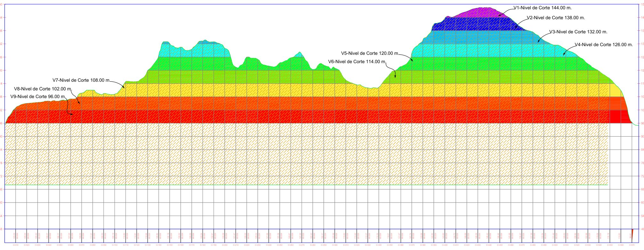Pick the 0+100 station label
This screenshot has height=250, width=644.
pyautogui.click(x=115, y=245)
